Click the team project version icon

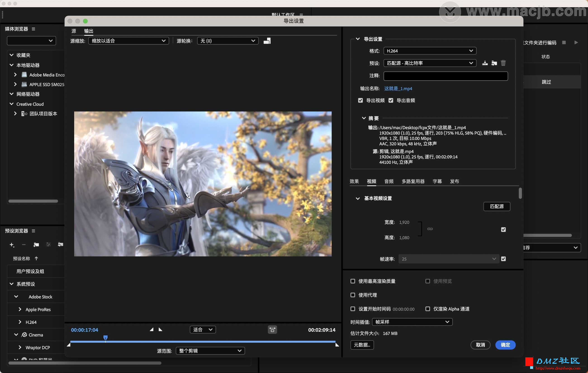[24, 113]
